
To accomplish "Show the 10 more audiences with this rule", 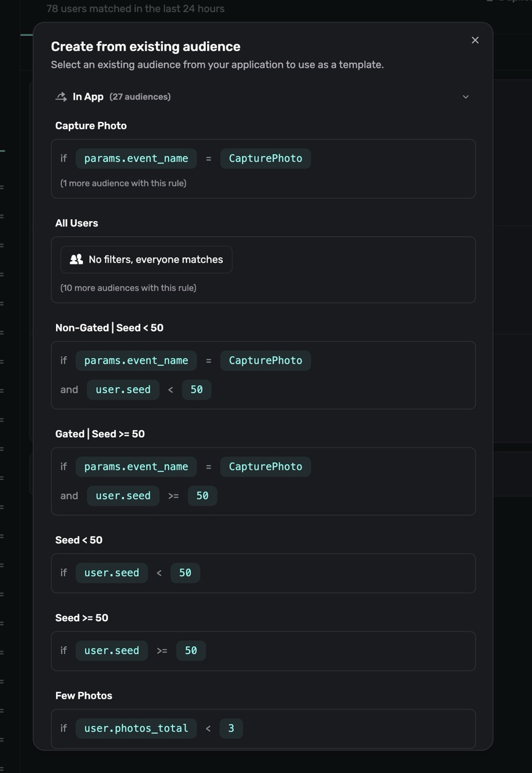I will click(x=128, y=288).
